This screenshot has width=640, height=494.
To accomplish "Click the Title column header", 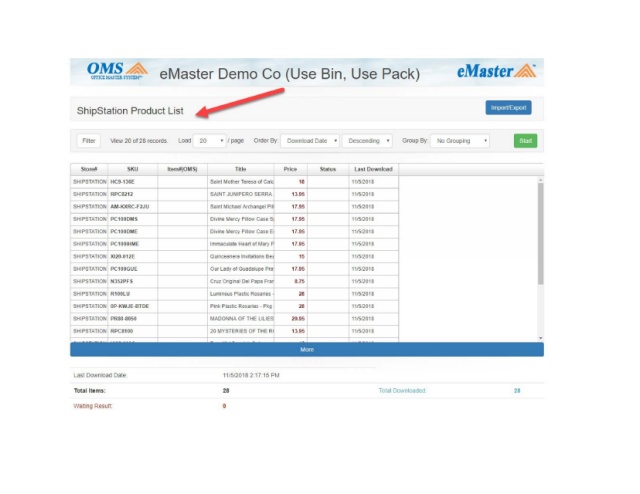I will pos(240,169).
